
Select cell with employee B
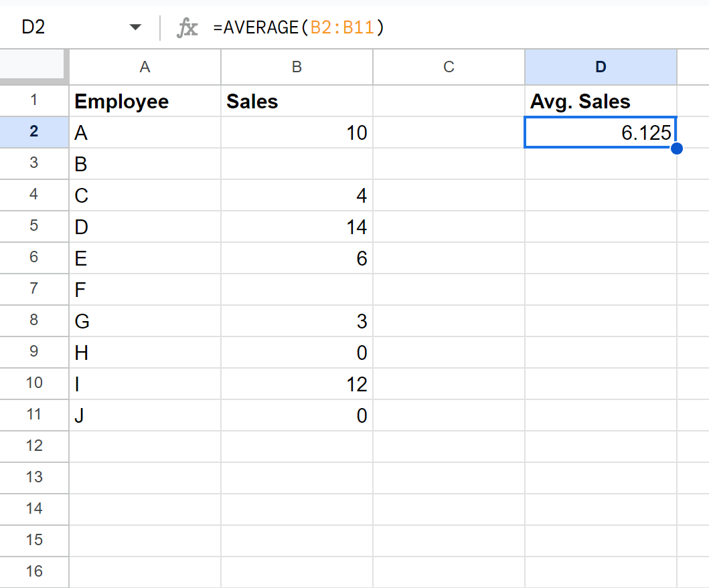pos(145,163)
